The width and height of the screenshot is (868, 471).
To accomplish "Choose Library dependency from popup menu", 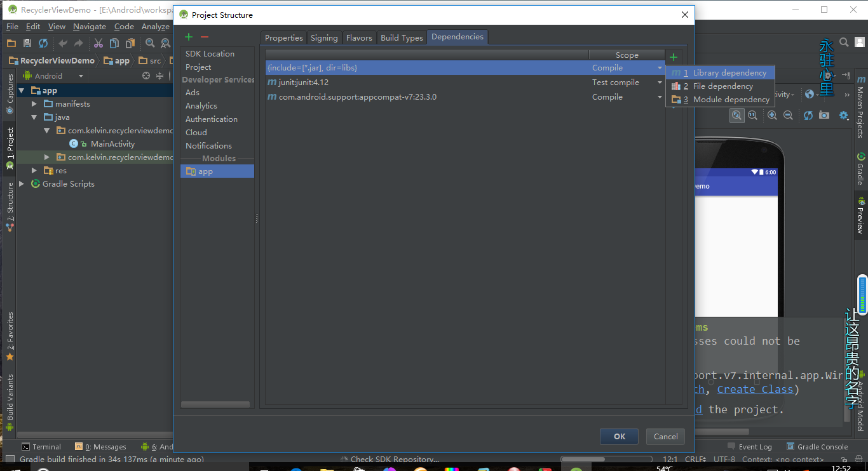I will point(729,73).
